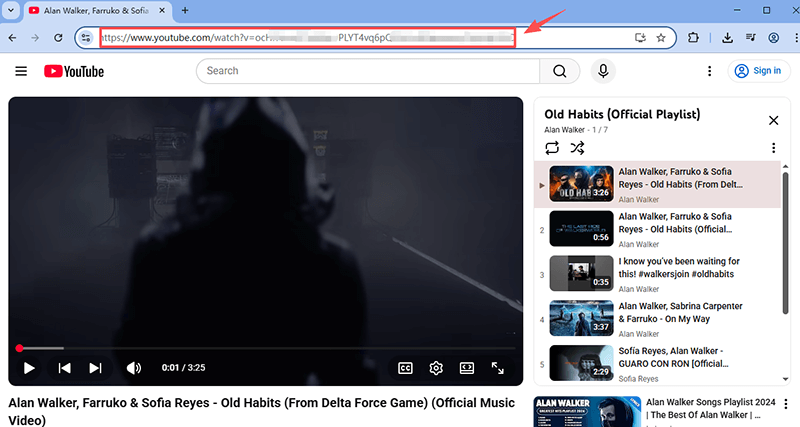Click the Search text field
The width and height of the screenshot is (800, 427).
(368, 71)
